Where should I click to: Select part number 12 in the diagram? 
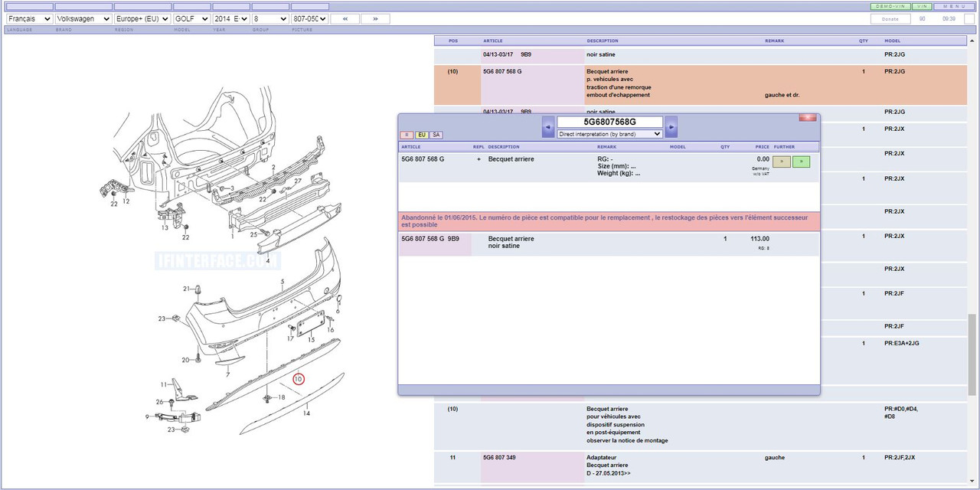(x=126, y=201)
